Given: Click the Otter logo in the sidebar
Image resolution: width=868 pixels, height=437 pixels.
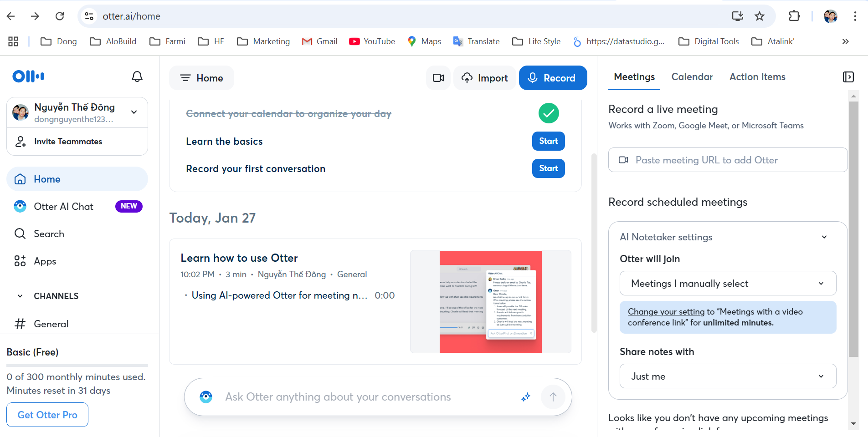Looking at the screenshot, I should tap(28, 76).
